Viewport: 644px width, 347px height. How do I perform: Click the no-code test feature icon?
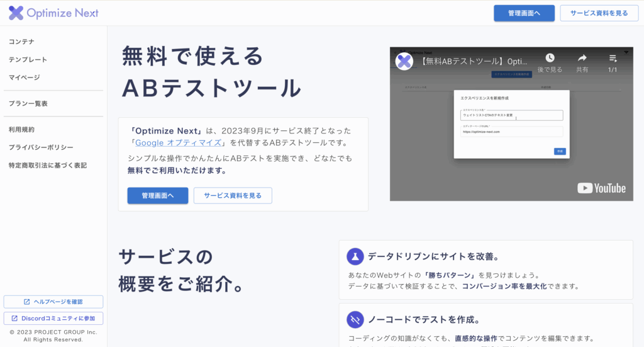tap(355, 319)
